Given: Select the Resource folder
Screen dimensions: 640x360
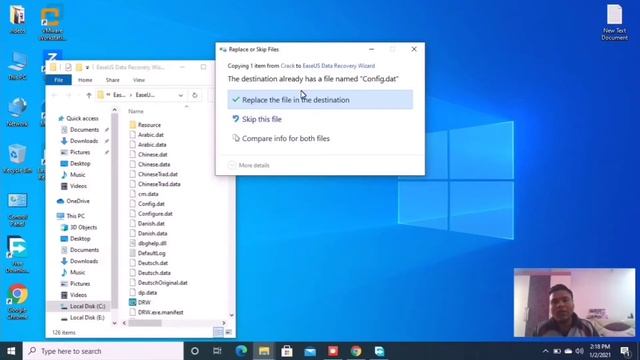Looking at the screenshot, I should click(x=149, y=125).
